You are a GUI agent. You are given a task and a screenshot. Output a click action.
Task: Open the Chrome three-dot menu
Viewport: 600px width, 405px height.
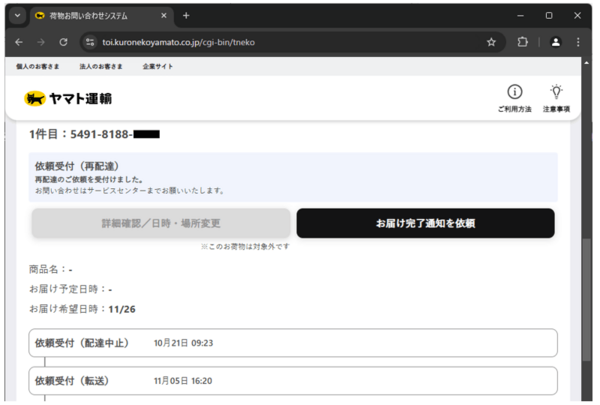click(582, 42)
